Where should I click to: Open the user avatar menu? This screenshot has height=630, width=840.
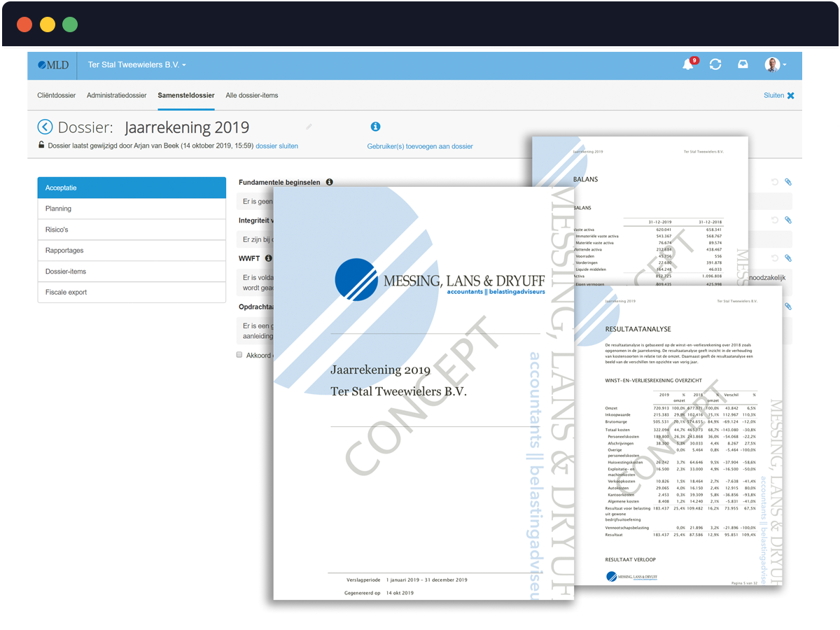tap(775, 64)
